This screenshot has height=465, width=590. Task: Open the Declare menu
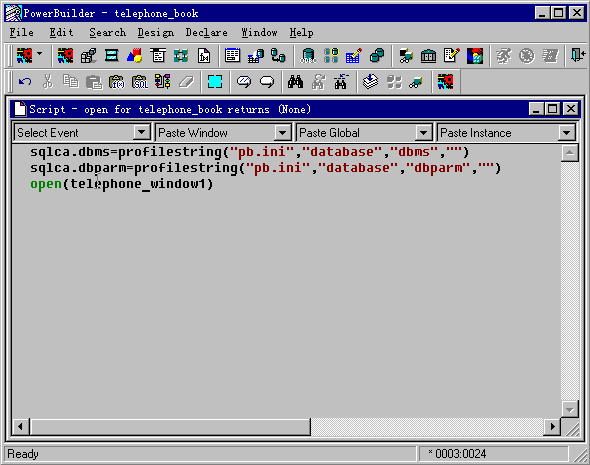click(x=206, y=33)
